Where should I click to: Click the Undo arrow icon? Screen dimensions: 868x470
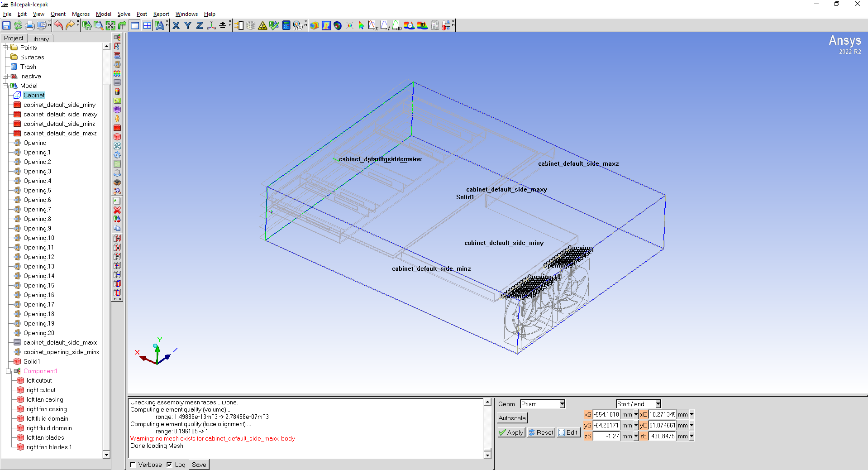click(58, 26)
